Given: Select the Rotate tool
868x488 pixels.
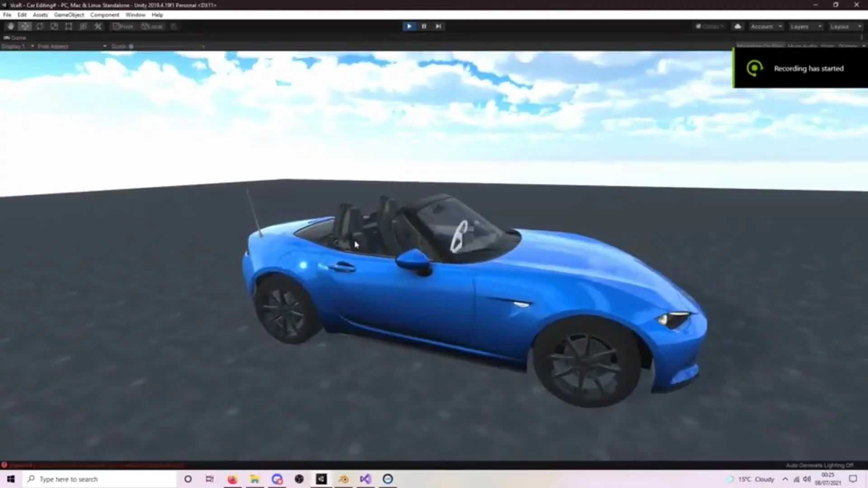Looking at the screenshot, I should point(40,26).
